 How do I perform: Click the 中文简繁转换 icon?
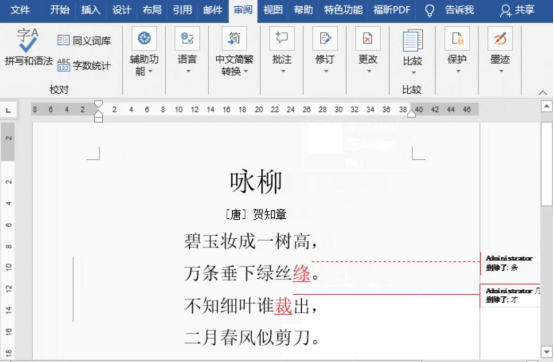click(234, 38)
